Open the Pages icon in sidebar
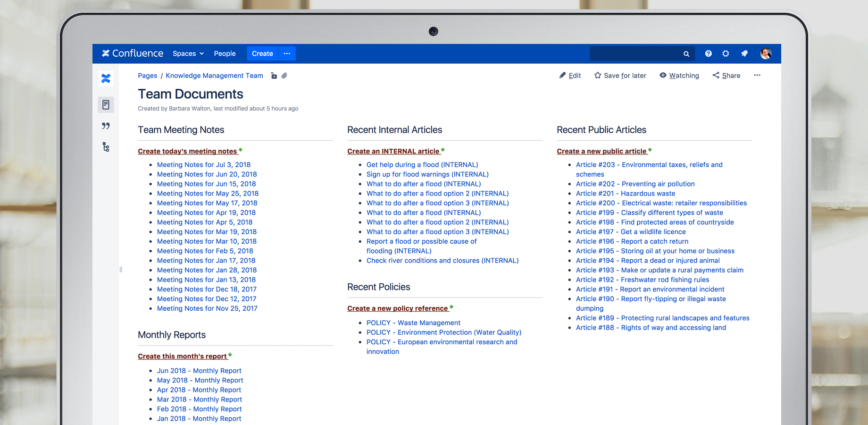 (x=106, y=105)
